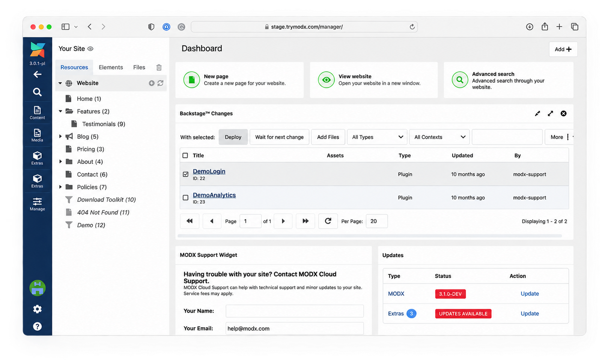The image size is (608, 364).
Task: Click the Safari share icon
Action: [545, 27]
